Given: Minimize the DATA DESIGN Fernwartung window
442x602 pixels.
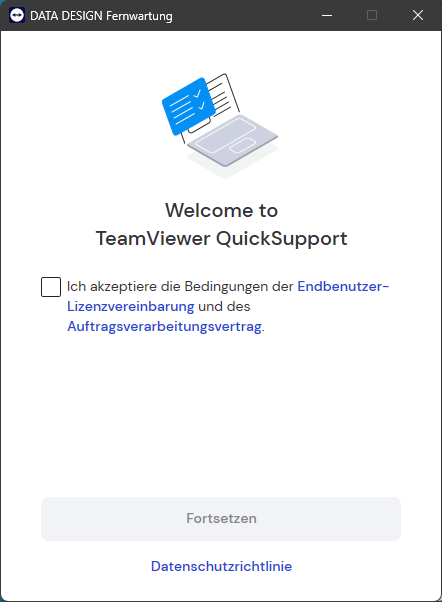Looking at the screenshot, I should [327, 15].
